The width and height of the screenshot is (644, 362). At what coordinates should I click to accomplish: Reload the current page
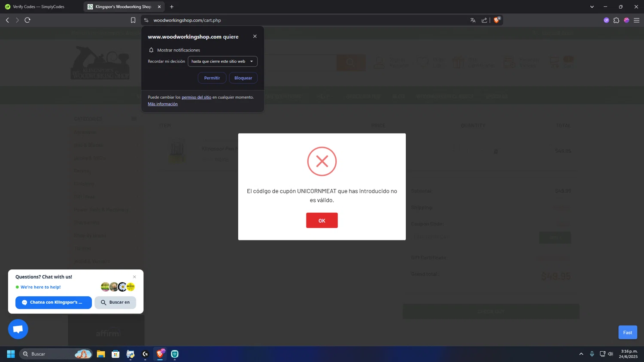coord(27,20)
